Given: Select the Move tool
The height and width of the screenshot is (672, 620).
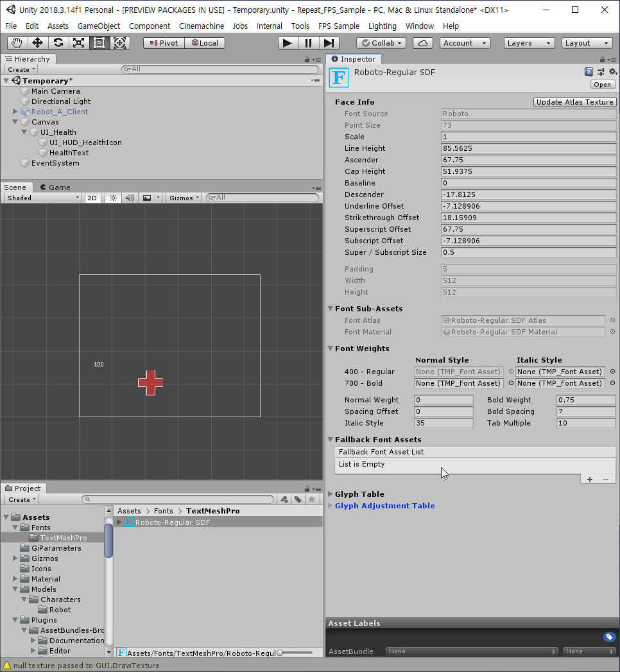Looking at the screenshot, I should point(38,43).
